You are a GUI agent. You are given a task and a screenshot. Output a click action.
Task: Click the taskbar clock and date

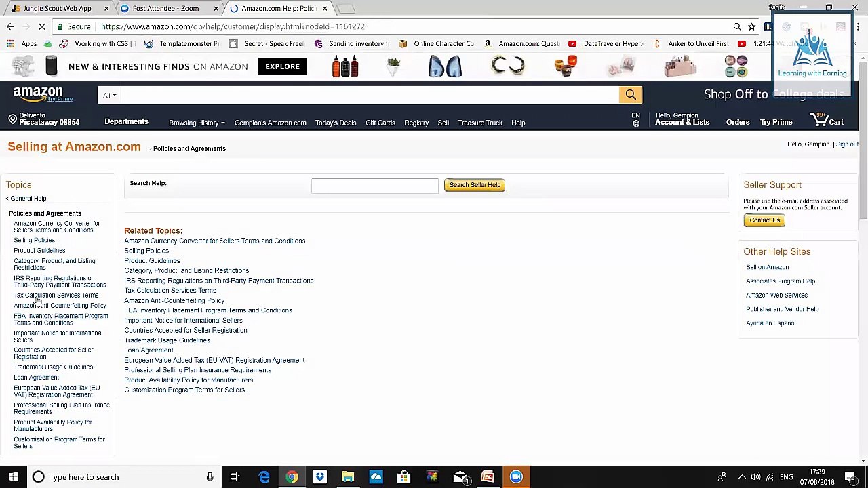(818, 477)
